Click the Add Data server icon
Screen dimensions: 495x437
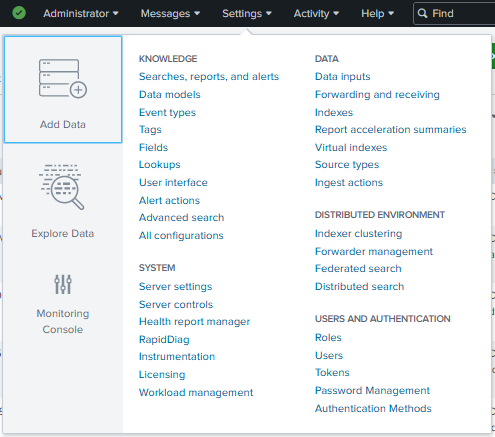pyautogui.click(x=63, y=79)
